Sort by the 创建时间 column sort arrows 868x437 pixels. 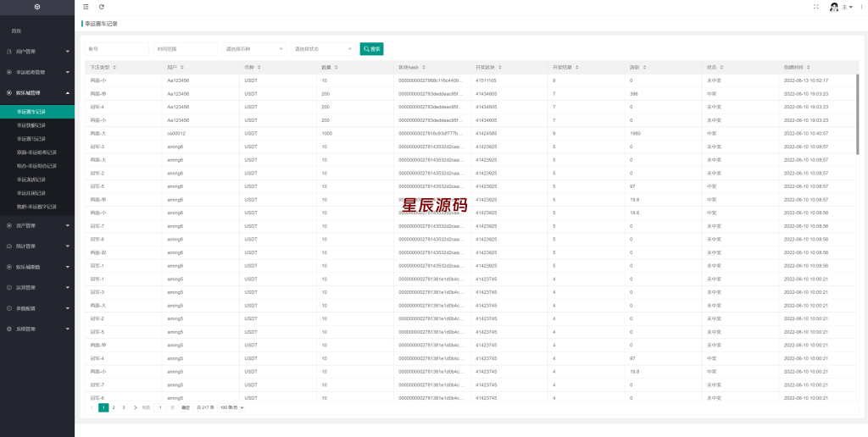(809, 68)
